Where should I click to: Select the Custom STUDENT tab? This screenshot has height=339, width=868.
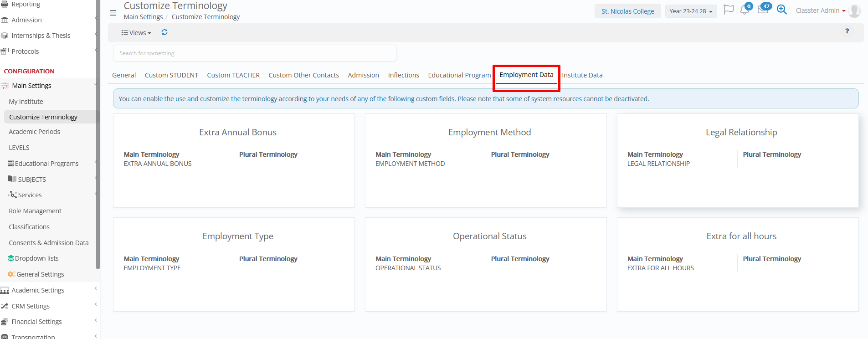(171, 75)
